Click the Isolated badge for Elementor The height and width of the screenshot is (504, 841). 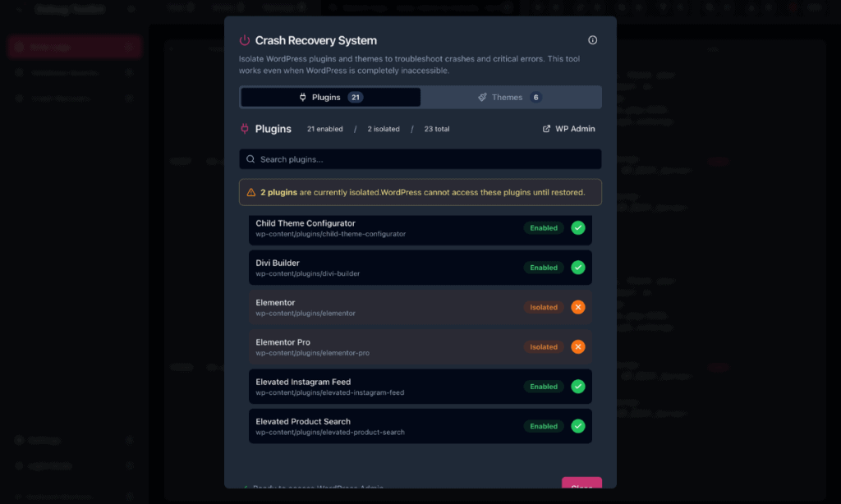coord(544,307)
